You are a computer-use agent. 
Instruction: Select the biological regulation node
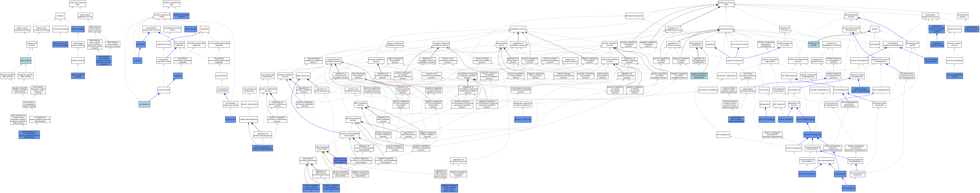(634, 16)
